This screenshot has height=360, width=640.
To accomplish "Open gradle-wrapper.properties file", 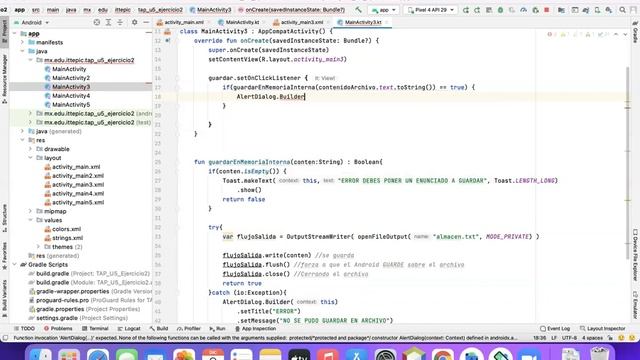I will pos(73,291).
